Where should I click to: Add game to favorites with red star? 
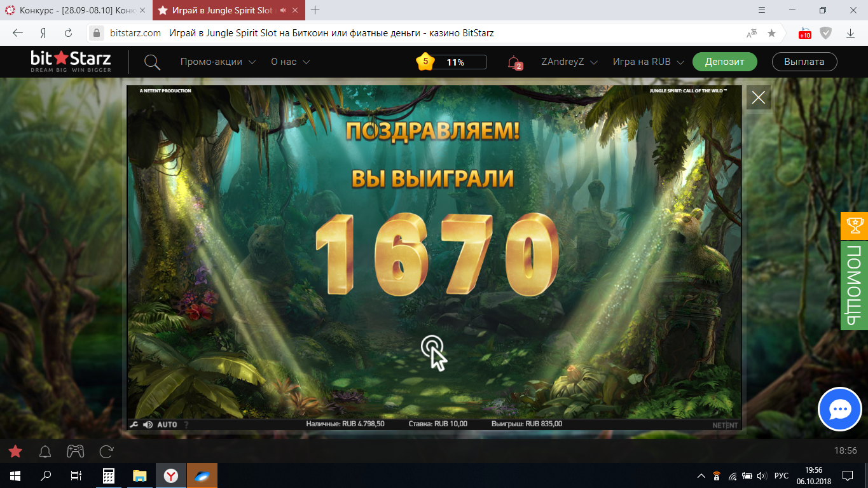click(x=15, y=452)
